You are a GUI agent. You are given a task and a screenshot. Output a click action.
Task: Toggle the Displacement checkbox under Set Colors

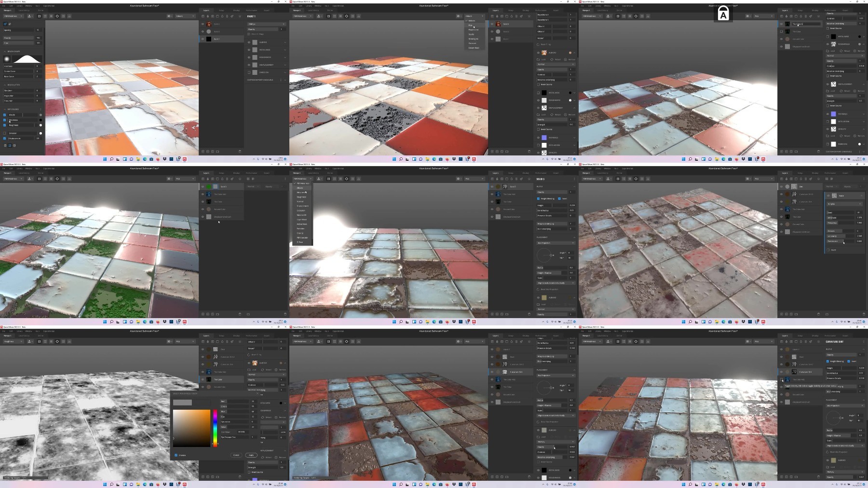coord(4,138)
